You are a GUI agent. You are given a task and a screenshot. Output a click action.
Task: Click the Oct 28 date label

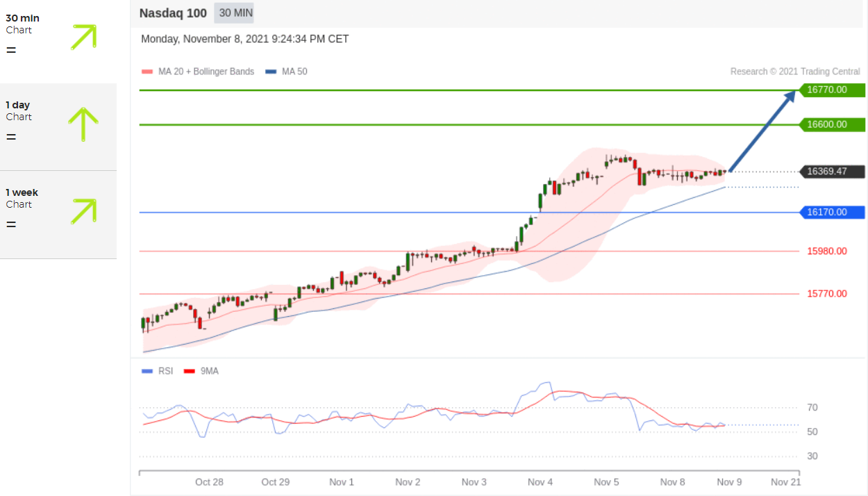point(209,482)
